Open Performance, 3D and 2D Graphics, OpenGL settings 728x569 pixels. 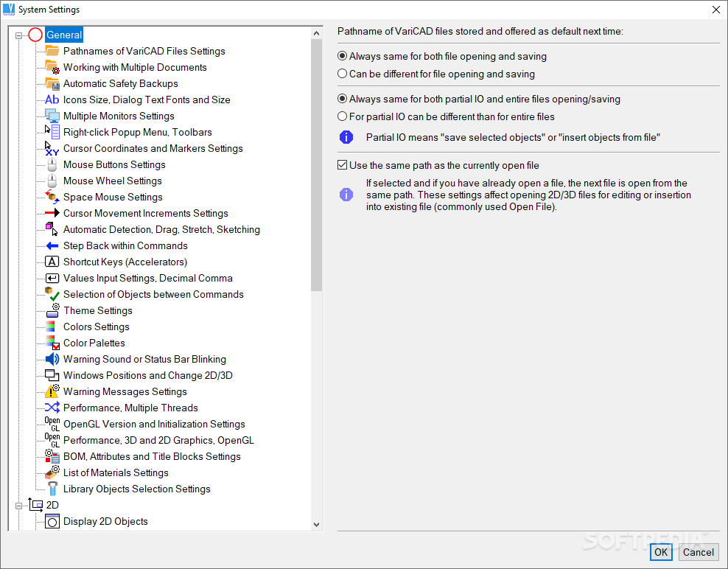click(158, 440)
